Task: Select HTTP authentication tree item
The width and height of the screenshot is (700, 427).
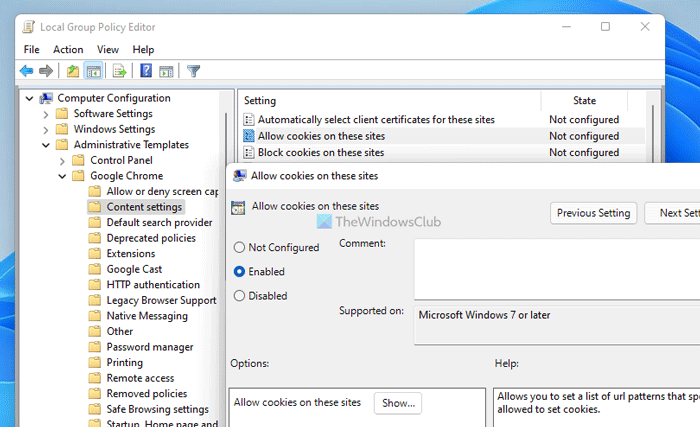Action: (153, 285)
